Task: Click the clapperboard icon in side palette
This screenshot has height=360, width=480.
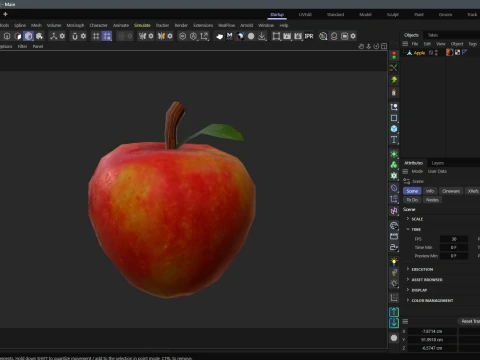Action: [394, 236]
